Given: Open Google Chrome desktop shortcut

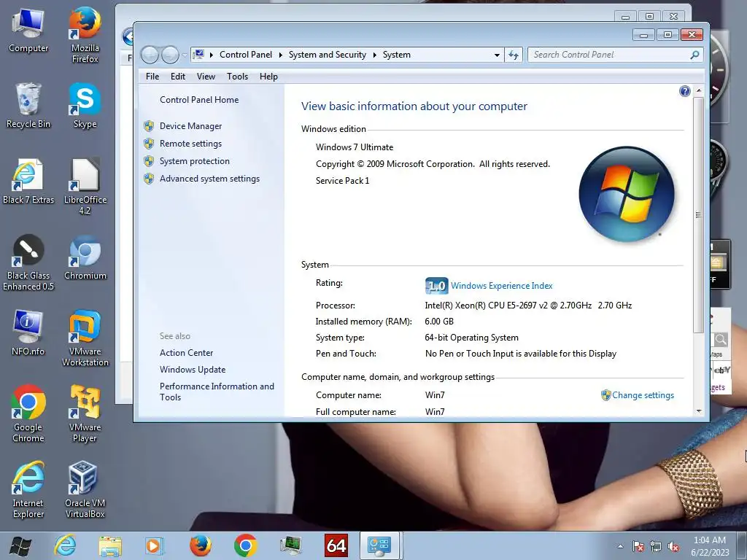Looking at the screenshot, I should click(x=28, y=414).
